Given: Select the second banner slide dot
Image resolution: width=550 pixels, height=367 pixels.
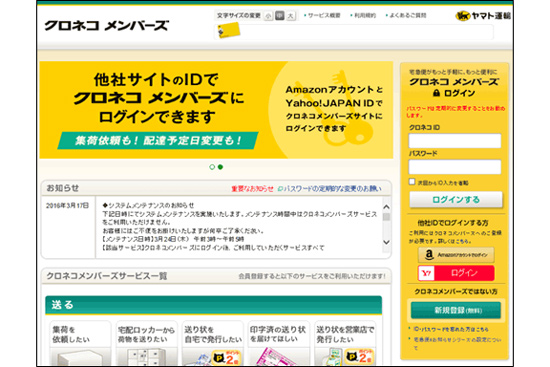Looking at the screenshot, I should 220,167.
